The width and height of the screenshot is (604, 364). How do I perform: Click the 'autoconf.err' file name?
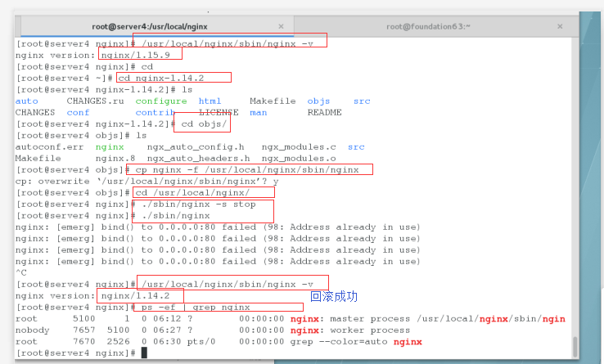49,146
